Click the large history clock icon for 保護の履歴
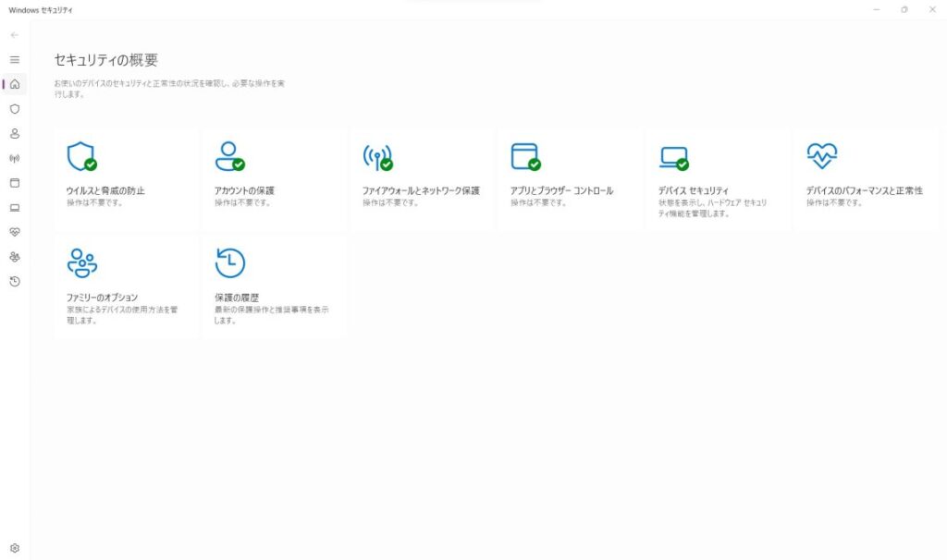This screenshot has height=560, width=947. click(230, 263)
